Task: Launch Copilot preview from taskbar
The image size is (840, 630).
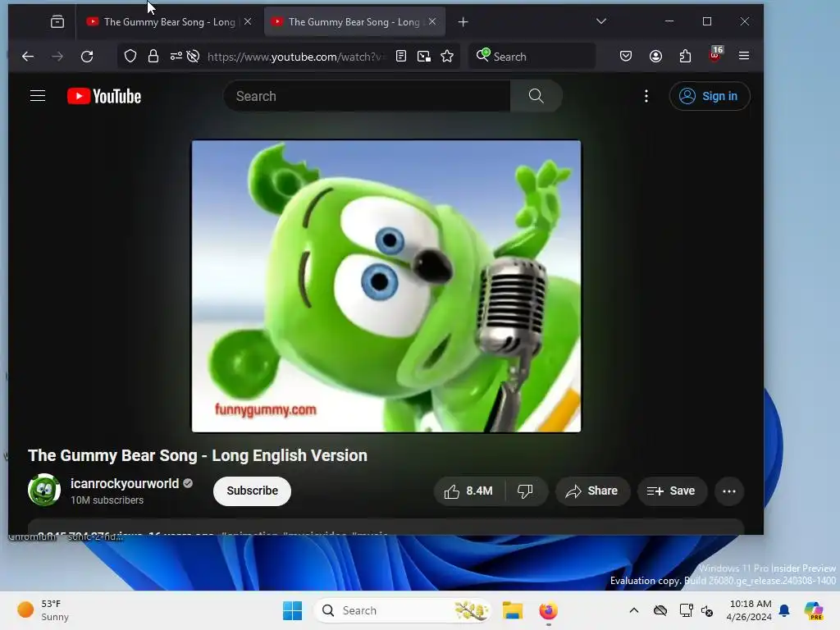Action: tap(814, 610)
